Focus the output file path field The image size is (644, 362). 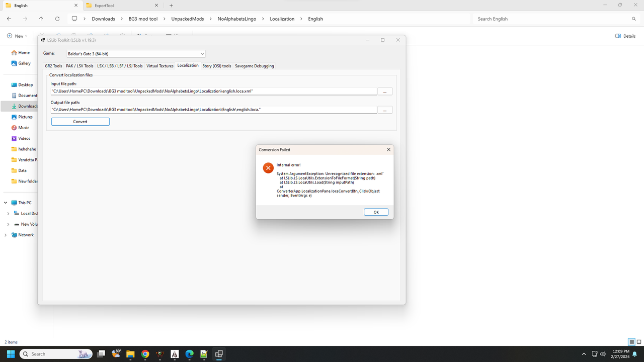click(214, 109)
